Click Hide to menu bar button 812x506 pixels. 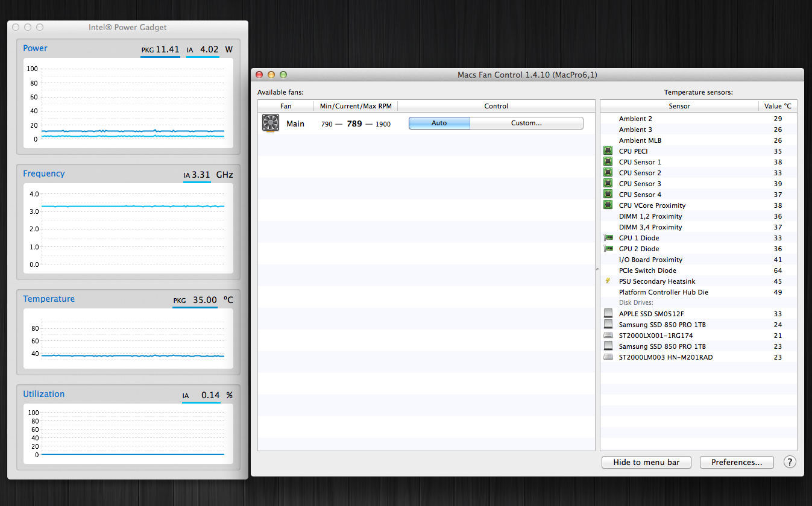click(646, 462)
